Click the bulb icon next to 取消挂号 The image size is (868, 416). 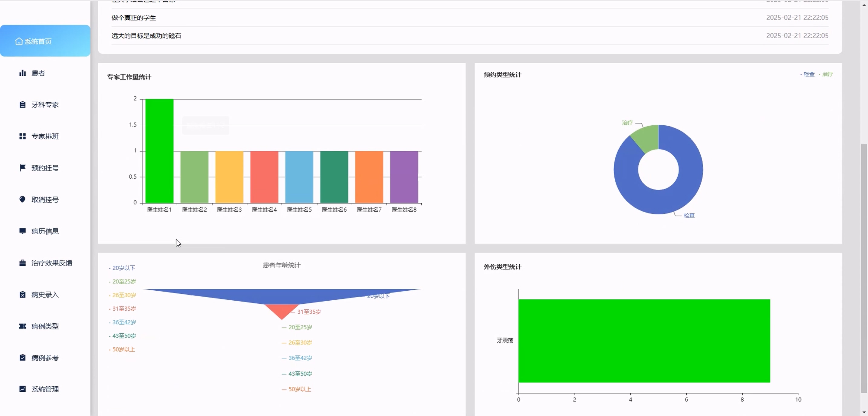(x=23, y=199)
